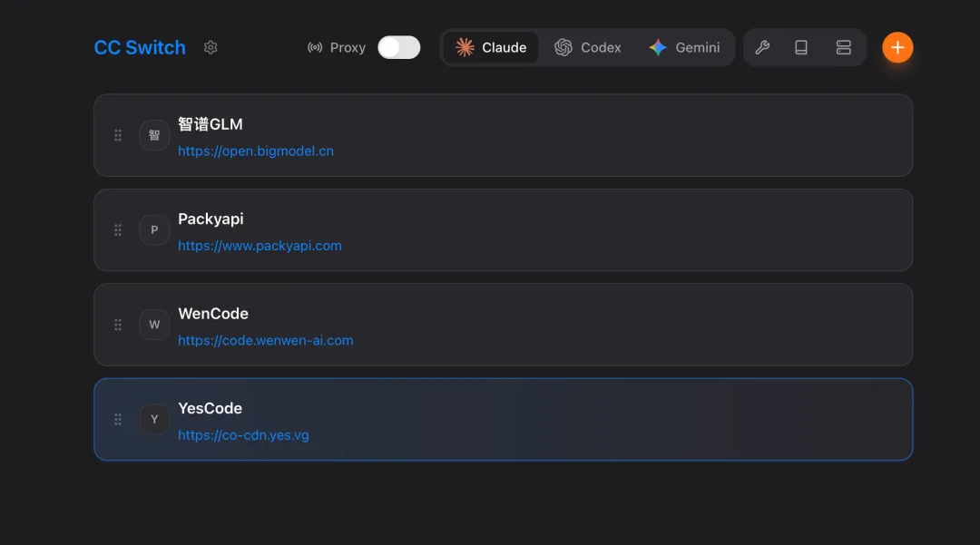The image size is (980, 545).
Task: Open the wrench tools icon
Action: [x=762, y=47]
